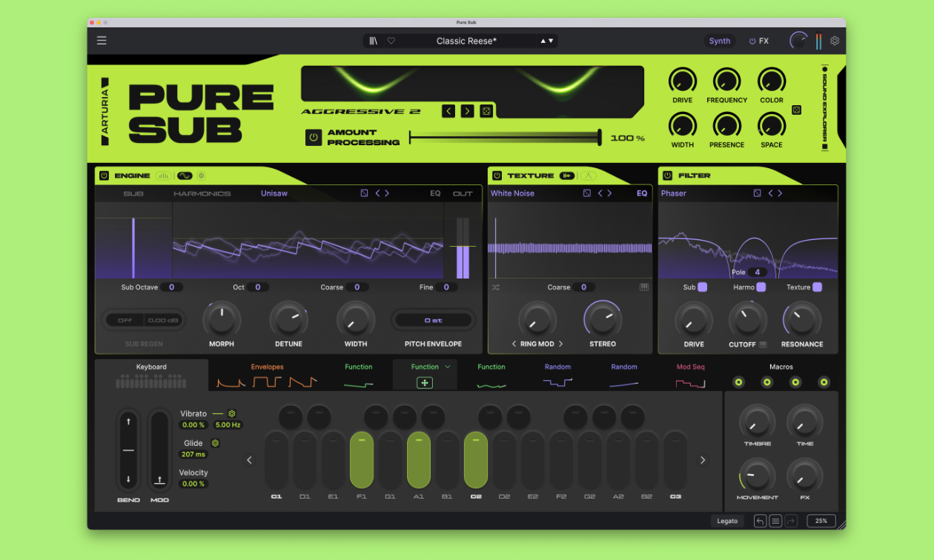
Task: Click the undo arrow icon
Action: coord(760,521)
